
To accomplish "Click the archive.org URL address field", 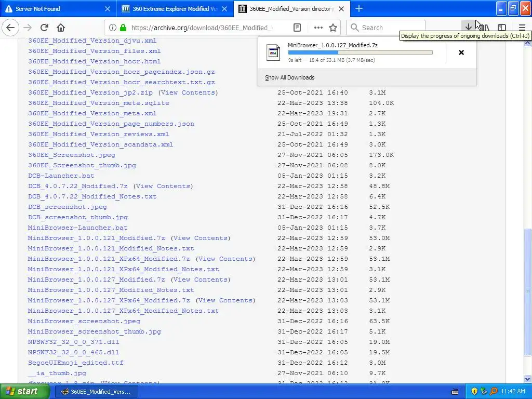I will coord(202,28).
